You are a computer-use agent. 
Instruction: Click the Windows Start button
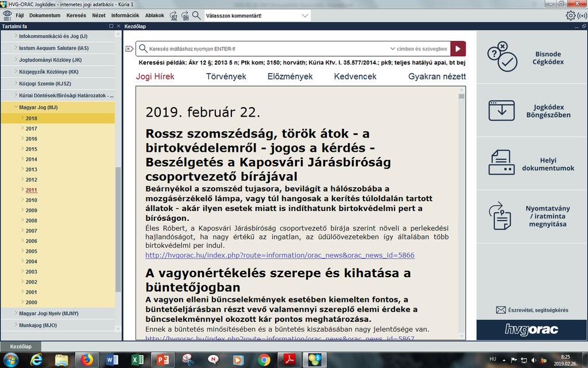click(x=11, y=360)
